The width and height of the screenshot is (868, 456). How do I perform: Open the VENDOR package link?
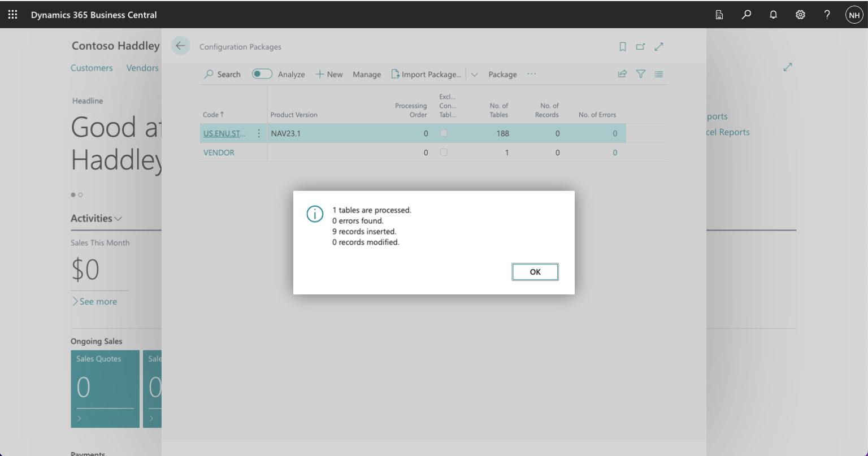pos(219,153)
